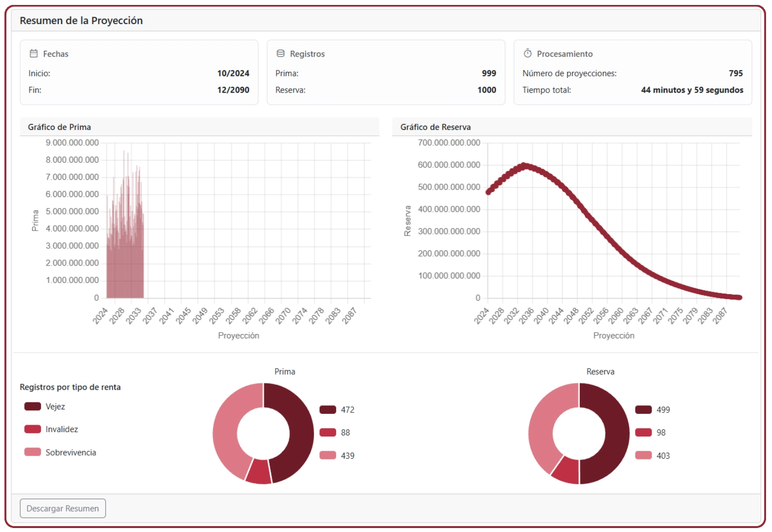Click the total time "44 minutos y 59 segundos"
Viewport: 772px width, 532px height.
(692, 90)
